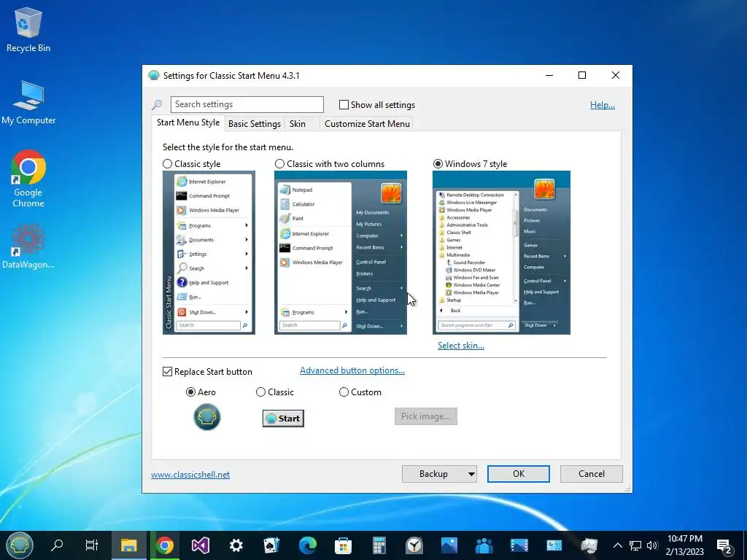
Task: Open Microsoft Store from the taskbar
Action: click(x=343, y=545)
